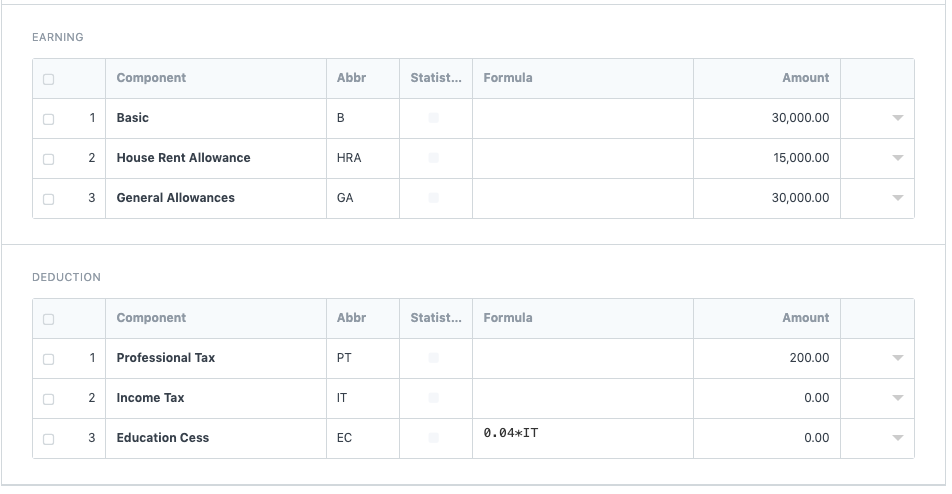
Task: Open Professional Tax row dropdown arrow
Action: pos(897,358)
